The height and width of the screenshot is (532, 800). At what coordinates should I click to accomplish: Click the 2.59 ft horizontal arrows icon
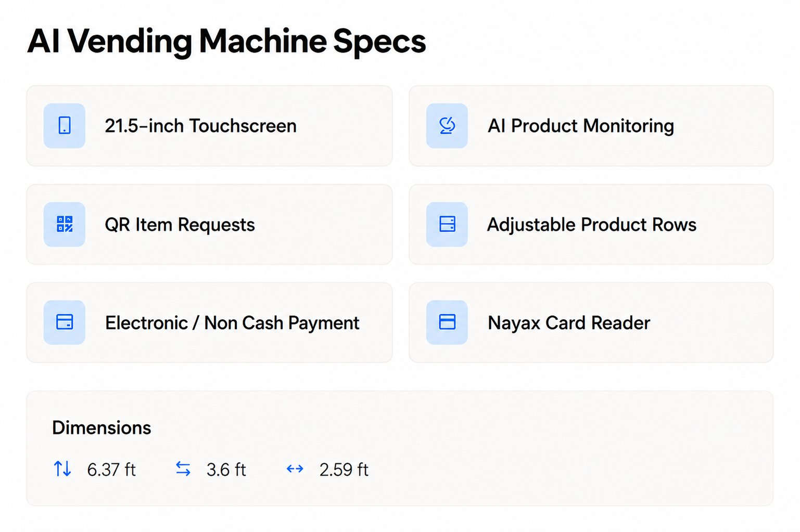(295, 469)
